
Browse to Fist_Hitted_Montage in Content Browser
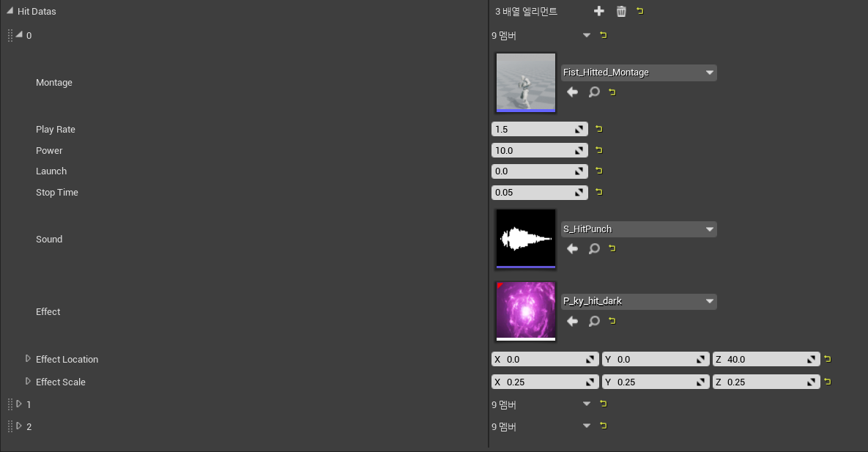pos(594,92)
